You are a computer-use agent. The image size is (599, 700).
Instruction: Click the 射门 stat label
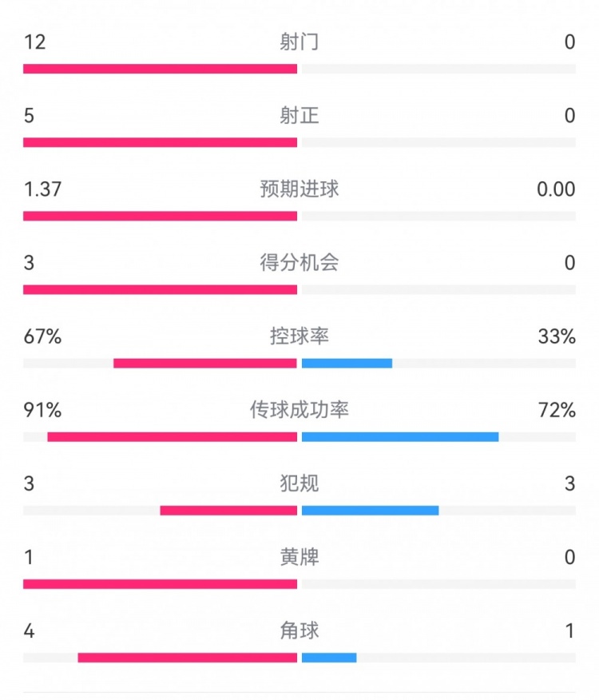(x=299, y=42)
